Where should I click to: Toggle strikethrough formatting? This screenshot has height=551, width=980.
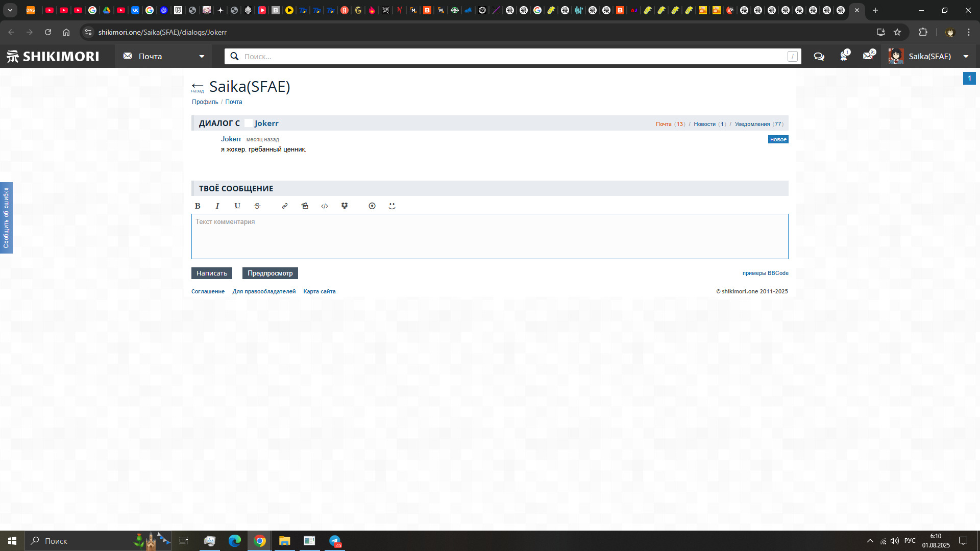tap(257, 206)
